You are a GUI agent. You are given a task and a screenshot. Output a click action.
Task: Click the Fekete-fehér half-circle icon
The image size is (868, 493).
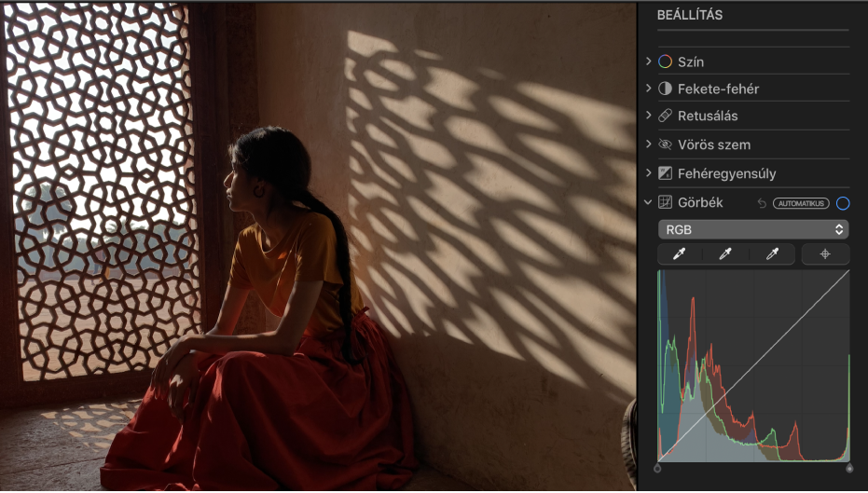[665, 89]
